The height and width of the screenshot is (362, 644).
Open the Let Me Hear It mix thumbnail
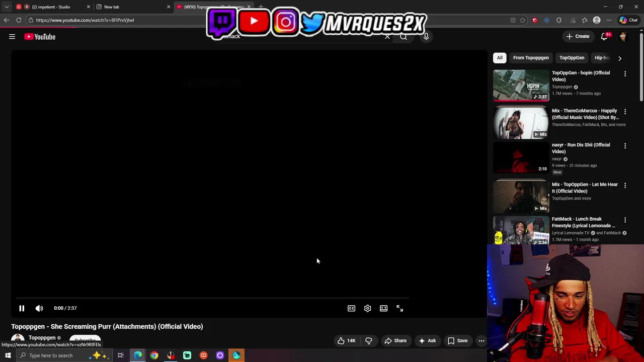click(521, 197)
